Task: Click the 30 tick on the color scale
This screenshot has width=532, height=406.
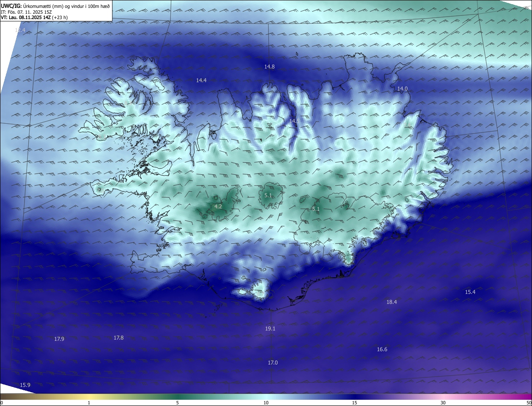Action: 443,403
